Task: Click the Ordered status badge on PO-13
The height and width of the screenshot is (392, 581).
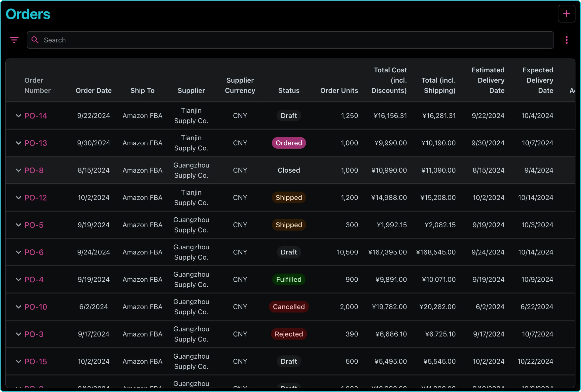Action: click(x=289, y=143)
